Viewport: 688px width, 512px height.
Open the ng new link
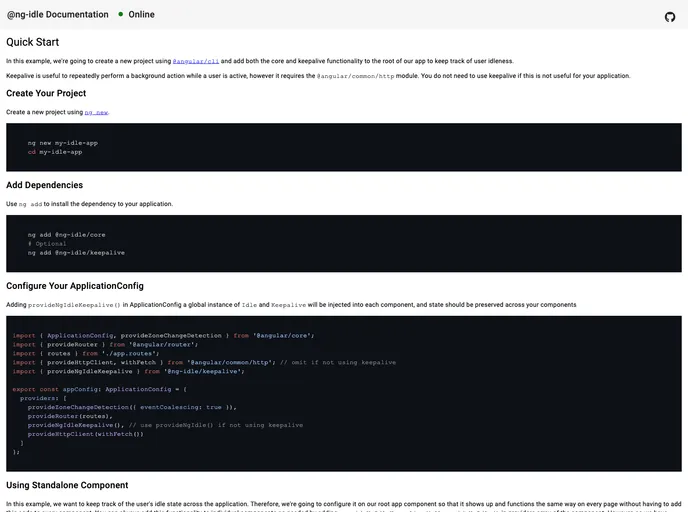point(96,113)
